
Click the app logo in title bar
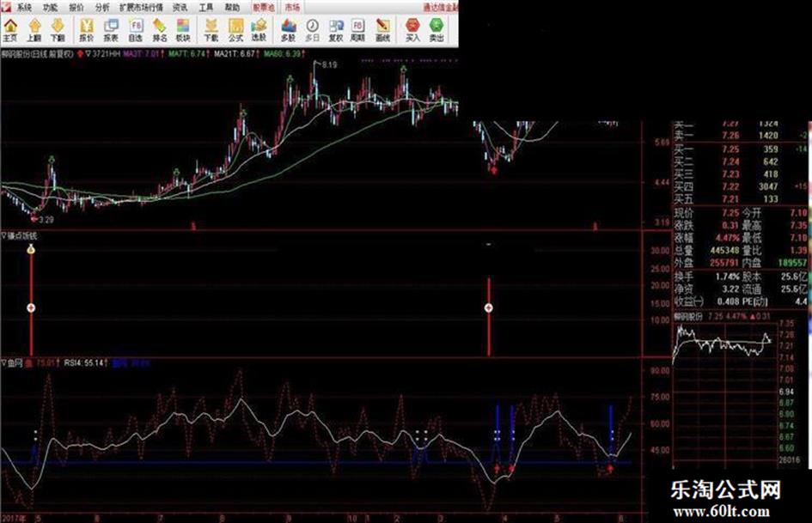pos(6,7)
